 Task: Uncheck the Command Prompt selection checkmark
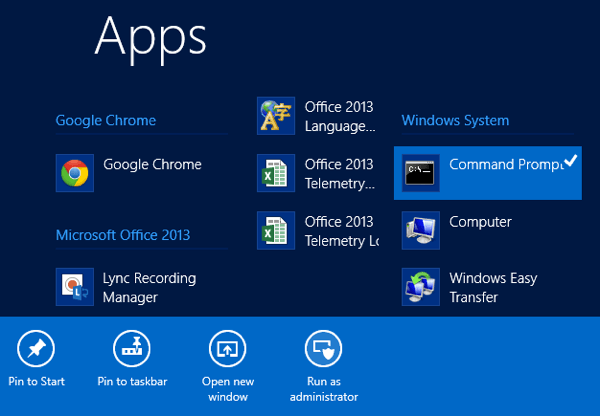[570, 160]
